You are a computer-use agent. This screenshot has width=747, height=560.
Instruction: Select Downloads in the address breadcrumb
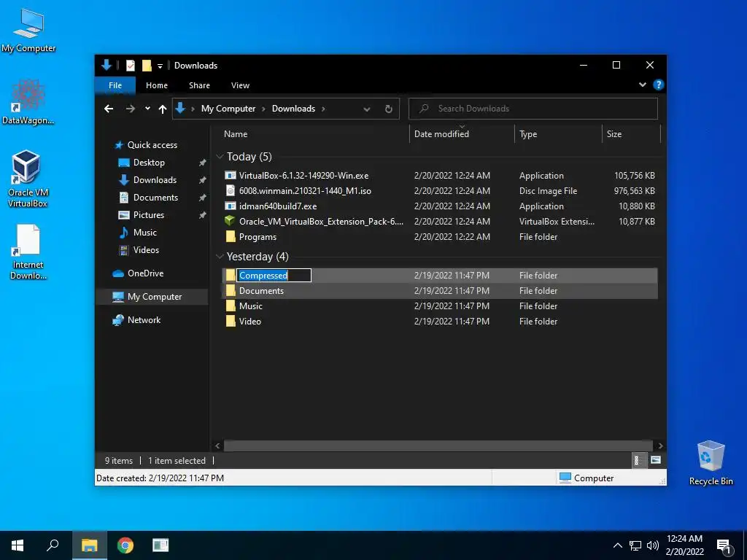pos(293,109)
